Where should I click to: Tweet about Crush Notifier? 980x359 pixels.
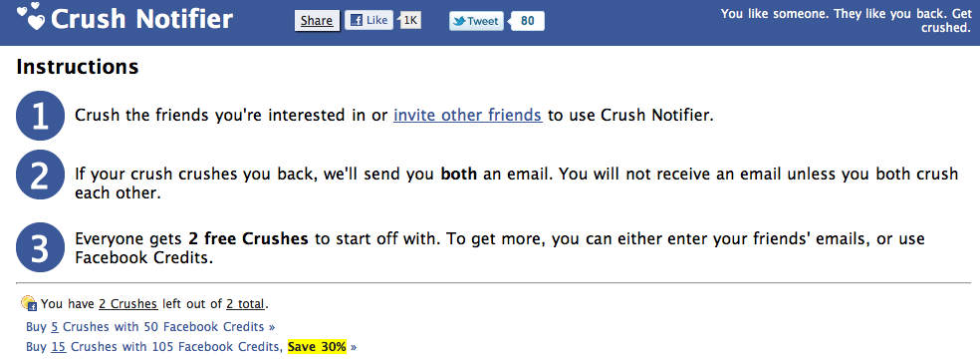click(x=476, y=21)
